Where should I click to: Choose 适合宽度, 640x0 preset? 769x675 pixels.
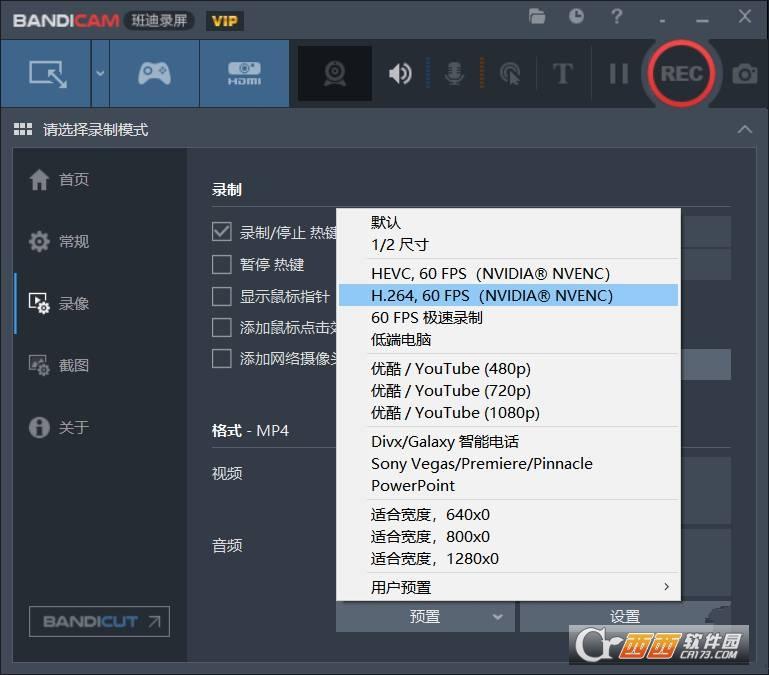coord(508,515)
